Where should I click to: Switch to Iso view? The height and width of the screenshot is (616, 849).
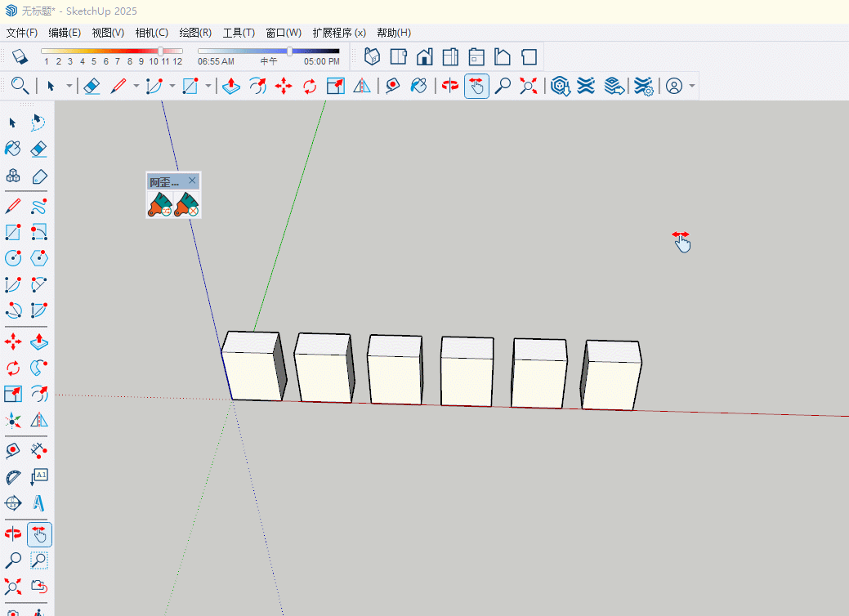click(372, 57)
